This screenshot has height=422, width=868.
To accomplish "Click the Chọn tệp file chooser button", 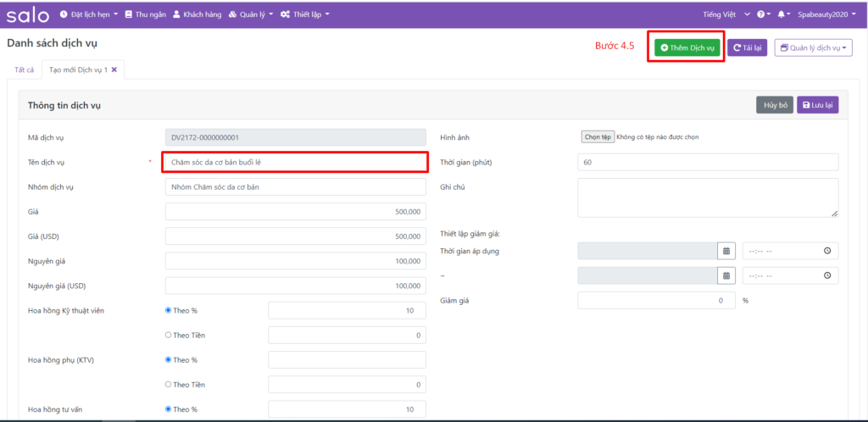I will [x=598, y=136].
